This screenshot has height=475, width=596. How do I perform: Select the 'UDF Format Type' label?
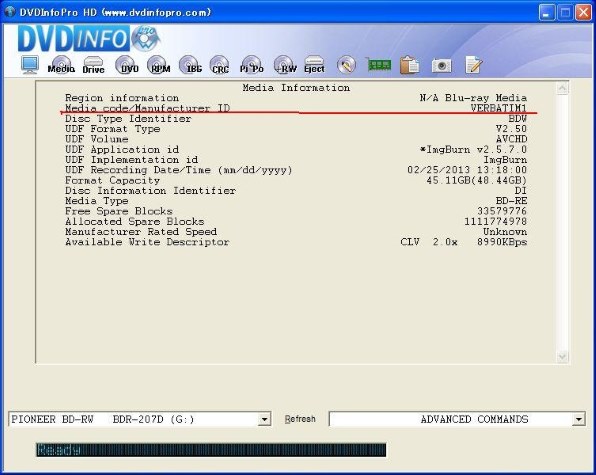pos(113,129)
